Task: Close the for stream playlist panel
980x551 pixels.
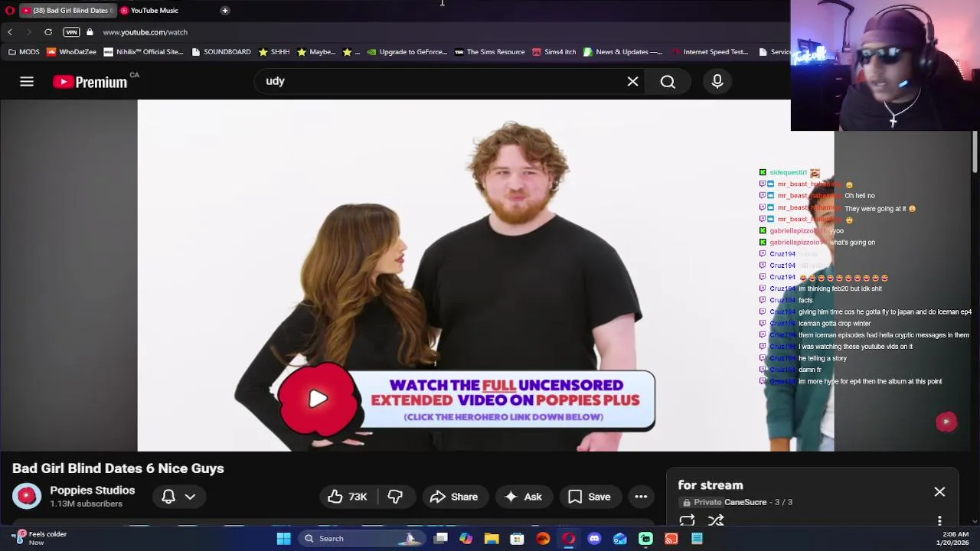Action: (x=939, y=492)
